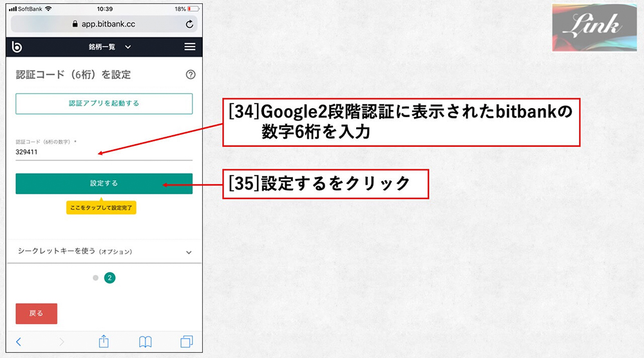Tap the bitbank logo icon
The image size is (644, 358).
17,47
